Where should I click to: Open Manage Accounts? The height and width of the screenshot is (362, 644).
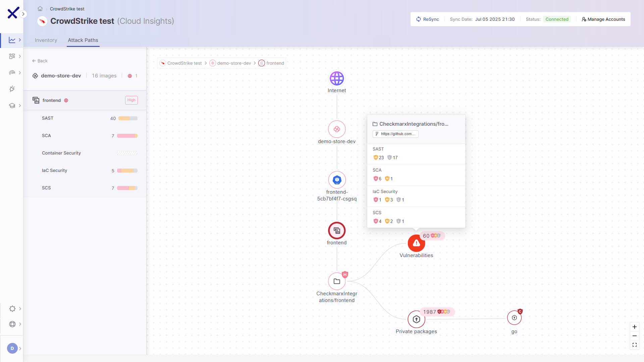[x=603, y=19]
